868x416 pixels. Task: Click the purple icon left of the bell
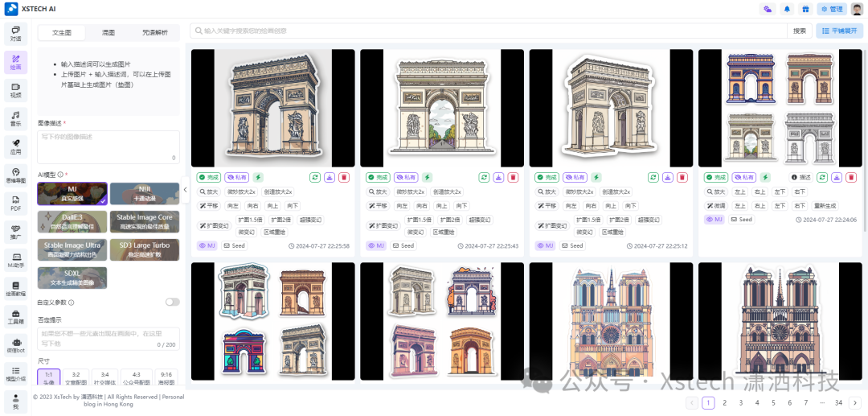pyautogui.click(x=768, y=9)
